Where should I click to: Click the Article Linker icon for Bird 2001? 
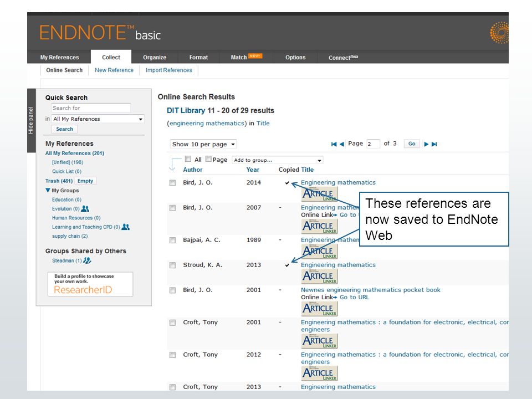coord(319,309)
